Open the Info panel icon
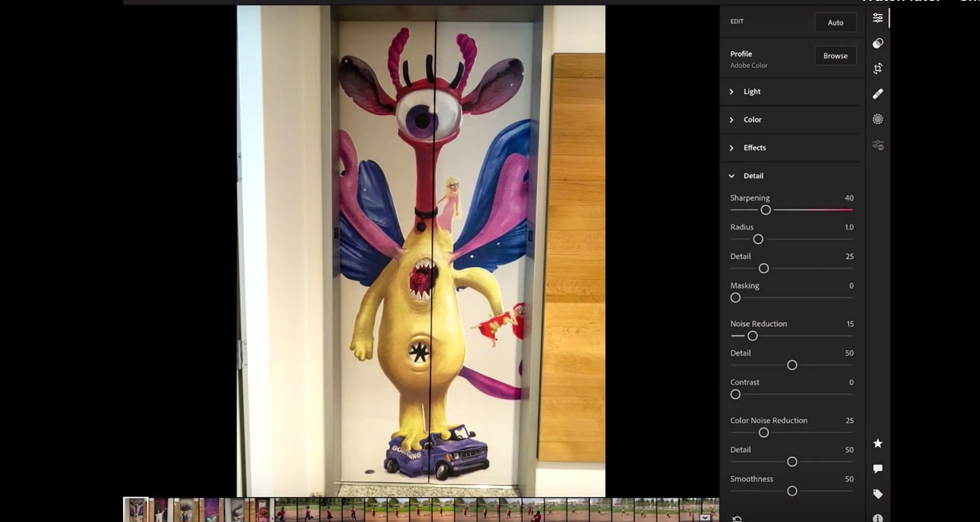 (x=878, y=518)
